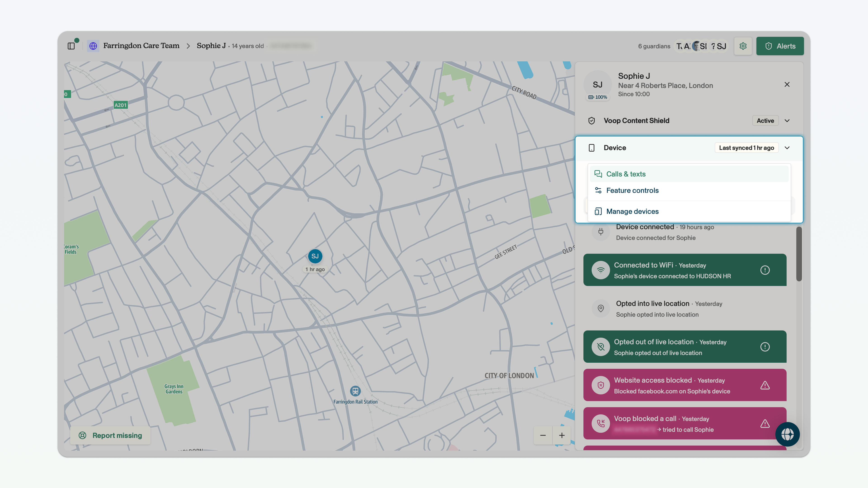Screen dimensions: 868x488
Task: Click the phone icon on Voop blocked a call
Action: click(x=600, y=424)
